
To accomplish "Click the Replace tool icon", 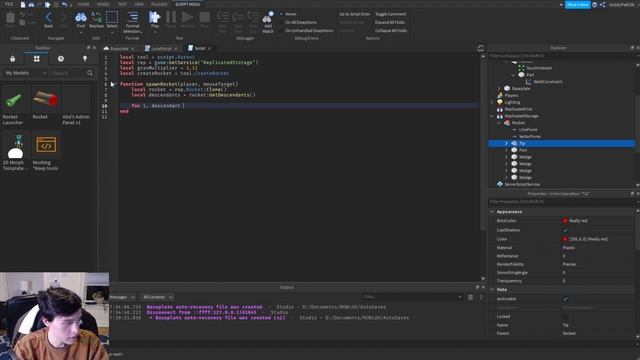I will pos(96,18).
